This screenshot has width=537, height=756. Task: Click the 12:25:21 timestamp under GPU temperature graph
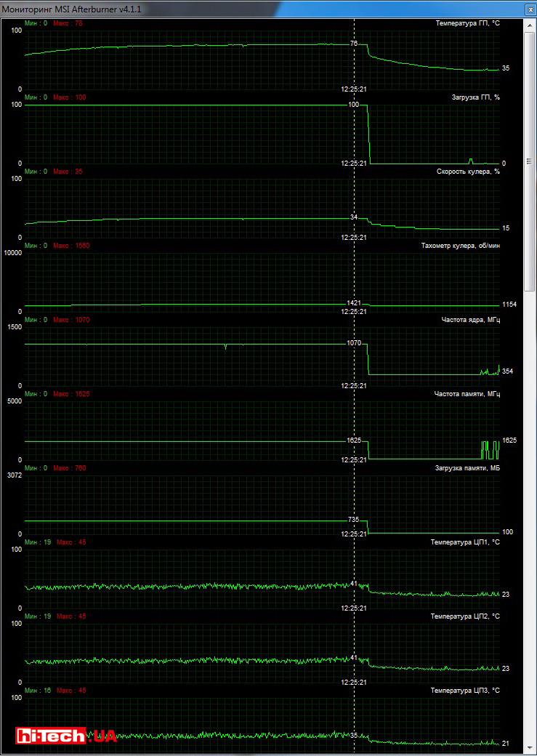point(354,89)
